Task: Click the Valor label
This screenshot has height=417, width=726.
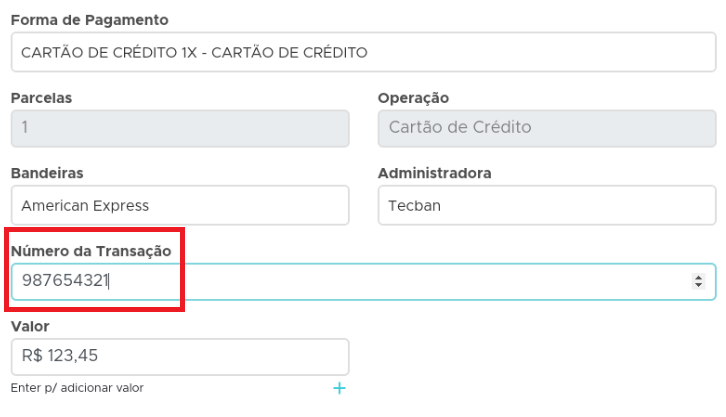Action: [x=30, y=326]
